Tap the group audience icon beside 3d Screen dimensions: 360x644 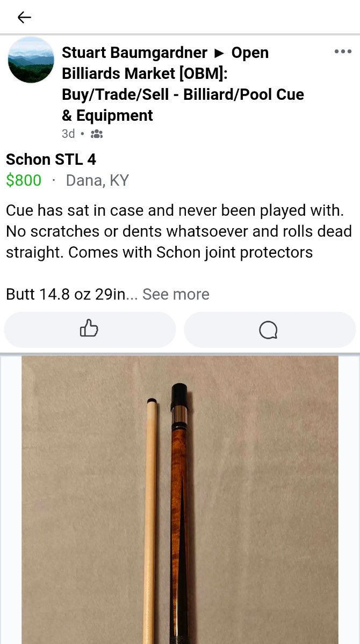96,134
